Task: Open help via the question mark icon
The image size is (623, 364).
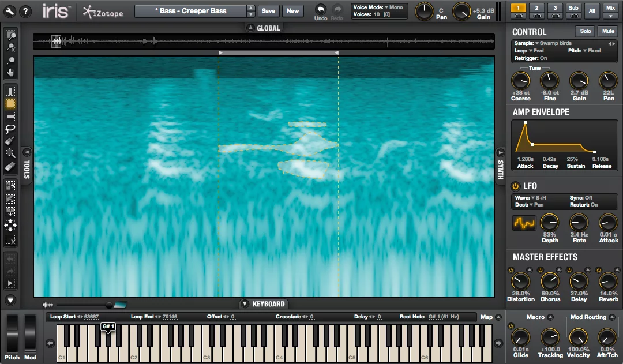Action: tap(24, 10)
